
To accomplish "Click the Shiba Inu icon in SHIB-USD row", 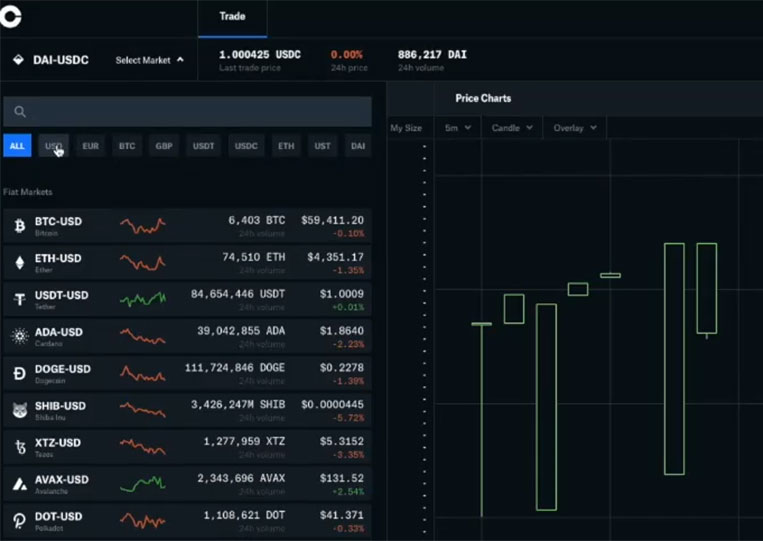I will [19, 410].
